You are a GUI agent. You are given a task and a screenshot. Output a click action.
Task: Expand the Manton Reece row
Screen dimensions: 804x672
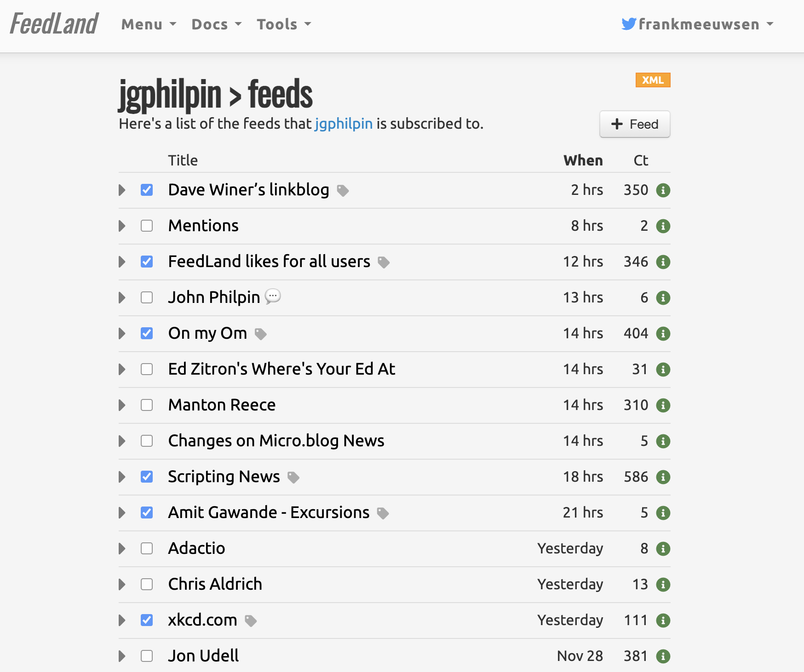click(x=122, y=405)
